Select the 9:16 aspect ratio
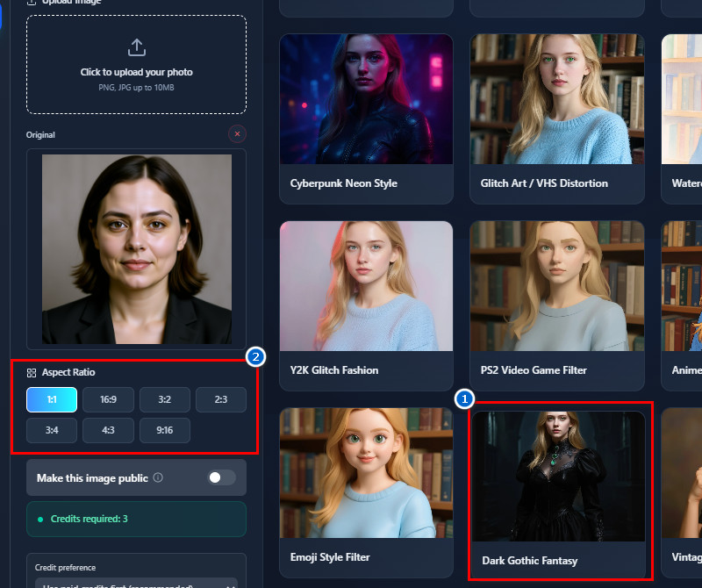Screen dimensions: 702x588 (x=165, y=430)
